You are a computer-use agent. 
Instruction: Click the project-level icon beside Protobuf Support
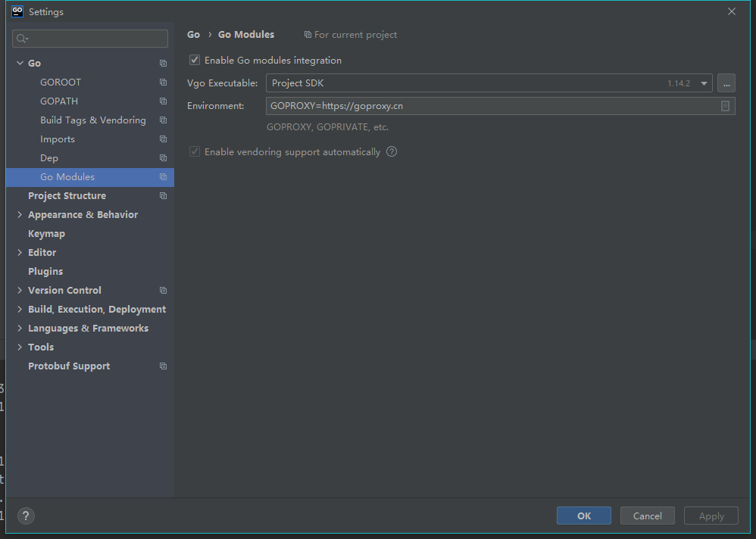[x=163, y=366]
